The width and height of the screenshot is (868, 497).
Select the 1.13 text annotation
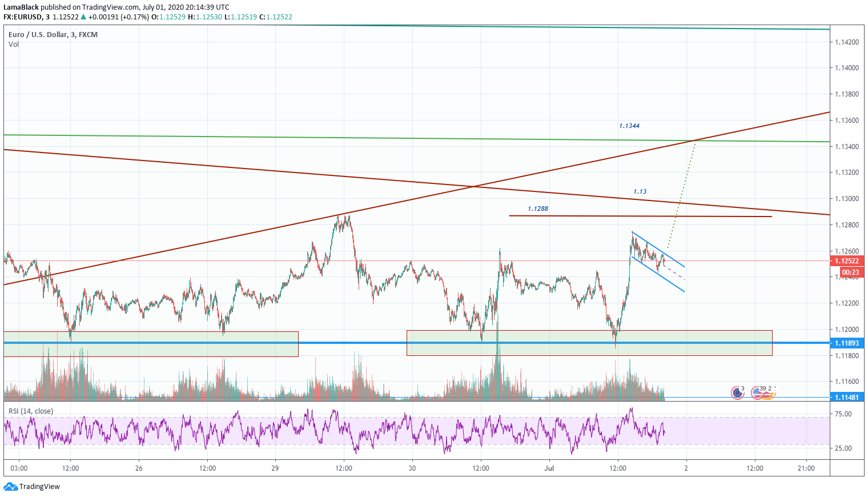pyautogui.click(x=640, y=192)
